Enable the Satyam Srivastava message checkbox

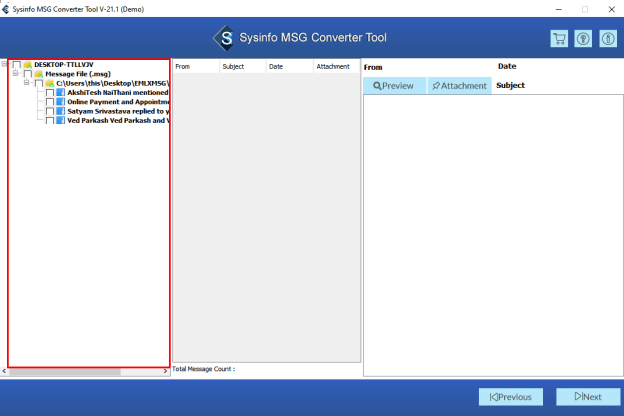[50, 111]
